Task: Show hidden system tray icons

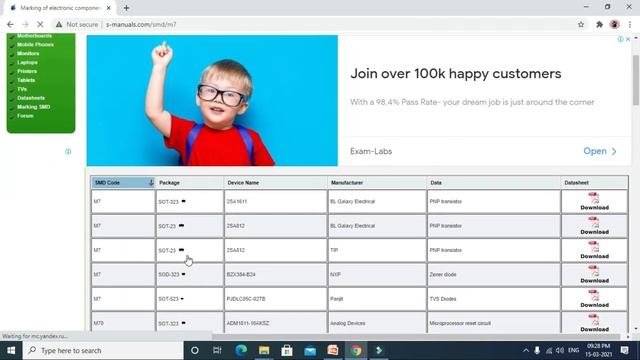Action: pyautogui.click(x=526, y=350)
